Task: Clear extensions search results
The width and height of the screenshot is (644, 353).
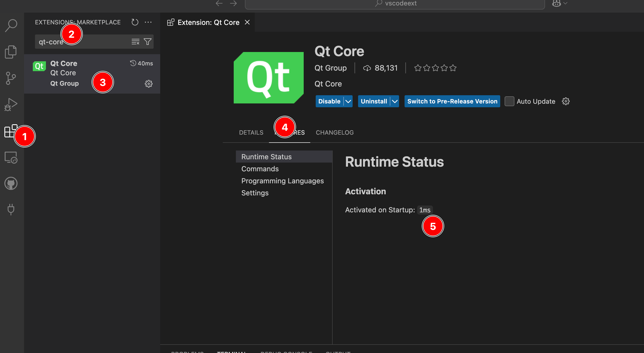Action: pyautogui.click(x=136, y=42)
